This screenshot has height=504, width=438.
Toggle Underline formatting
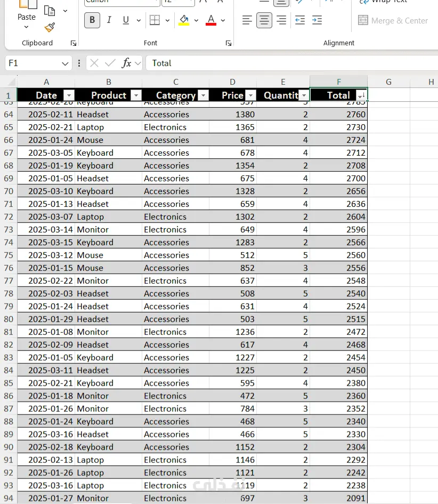coord(126,20)
